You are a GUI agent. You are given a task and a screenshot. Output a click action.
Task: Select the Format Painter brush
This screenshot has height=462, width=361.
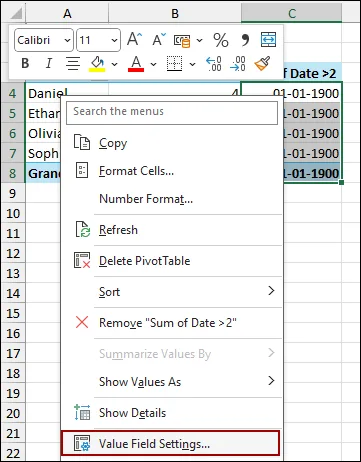262,63
